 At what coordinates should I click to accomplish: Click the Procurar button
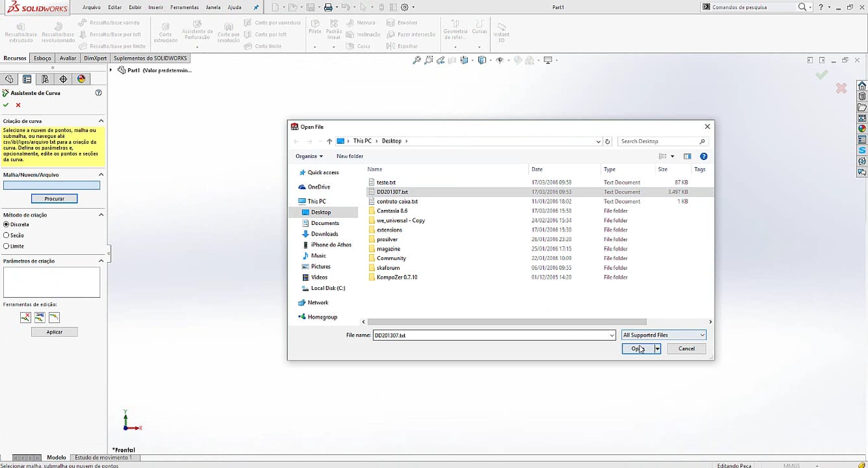click(x=55, y=198)
